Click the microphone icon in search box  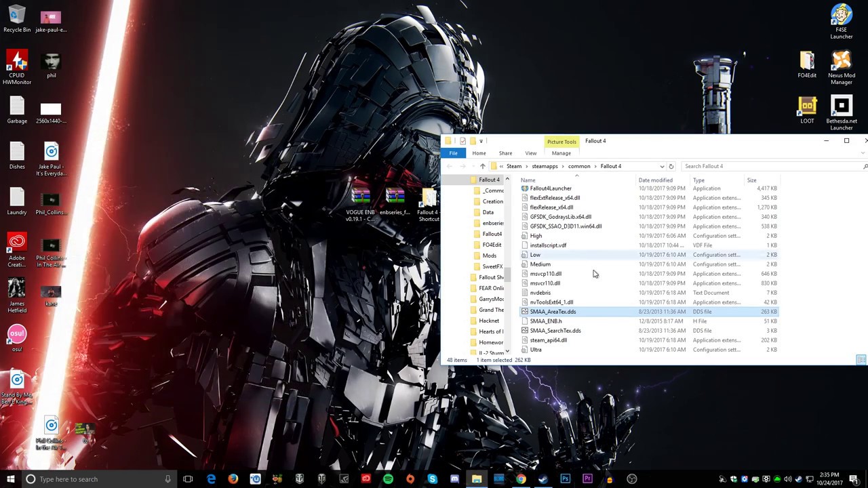click(x=167, y=479)
